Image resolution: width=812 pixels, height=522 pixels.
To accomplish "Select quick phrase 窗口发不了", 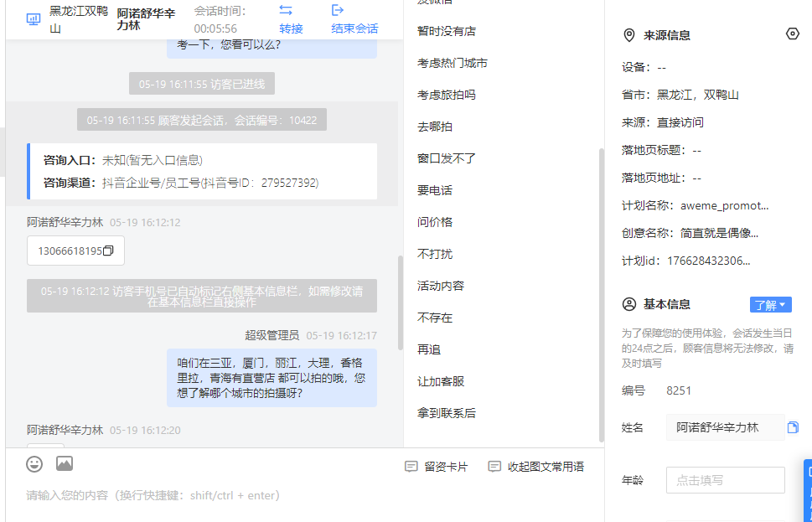I will point(447,158).
